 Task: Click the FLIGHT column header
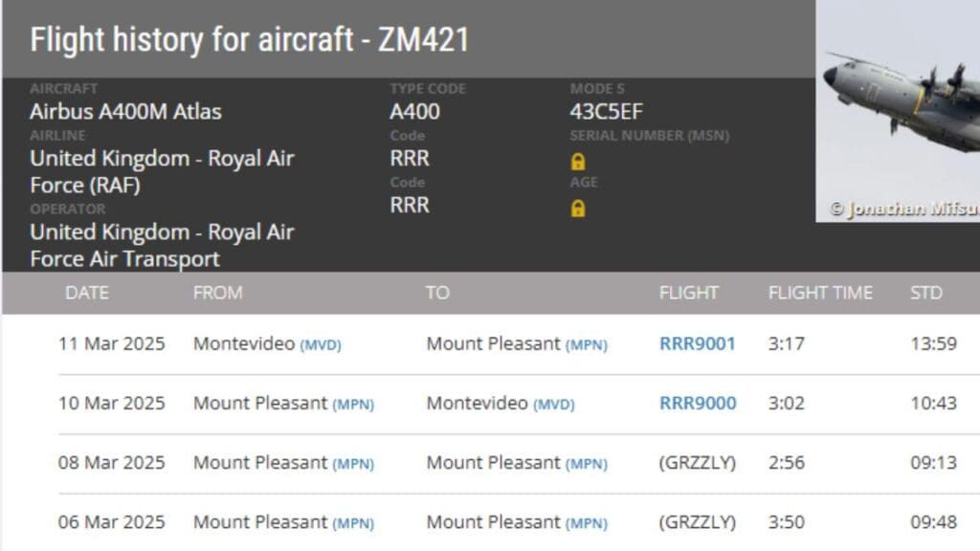[x=688, y=293]
